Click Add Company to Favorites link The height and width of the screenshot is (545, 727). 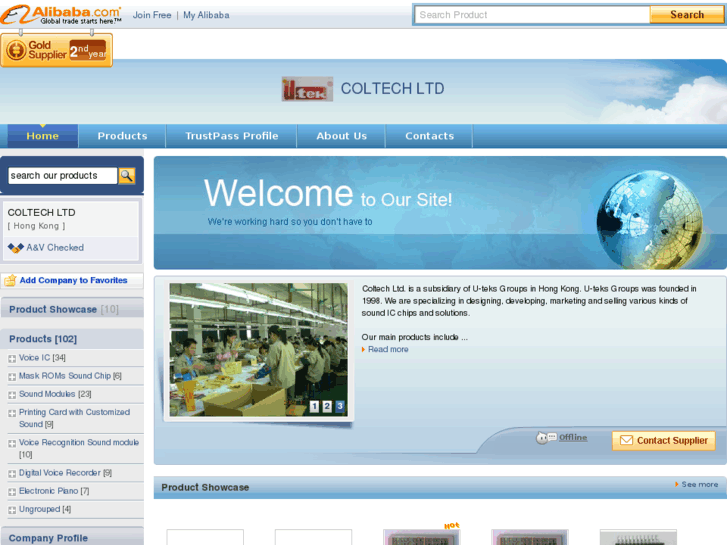[73, 280]
